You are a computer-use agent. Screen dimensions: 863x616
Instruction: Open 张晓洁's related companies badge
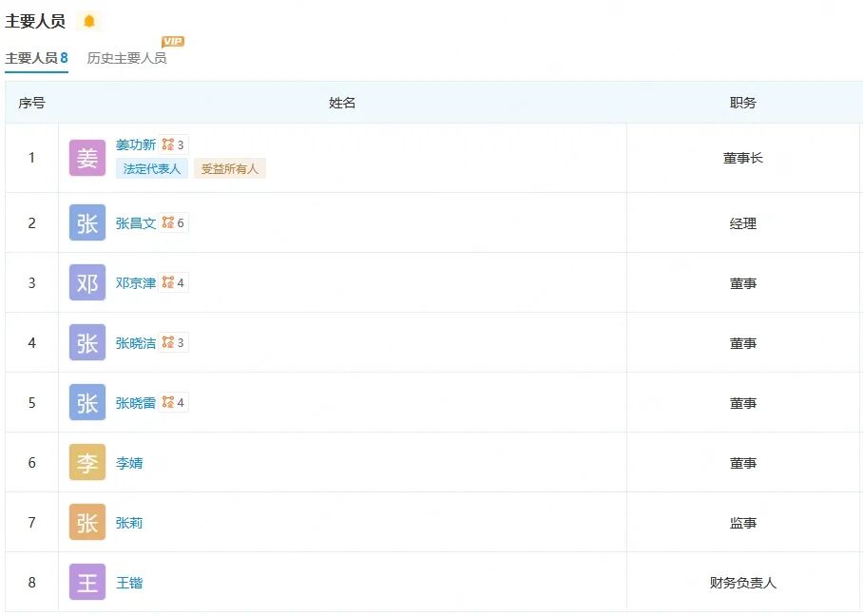(173, 343)
